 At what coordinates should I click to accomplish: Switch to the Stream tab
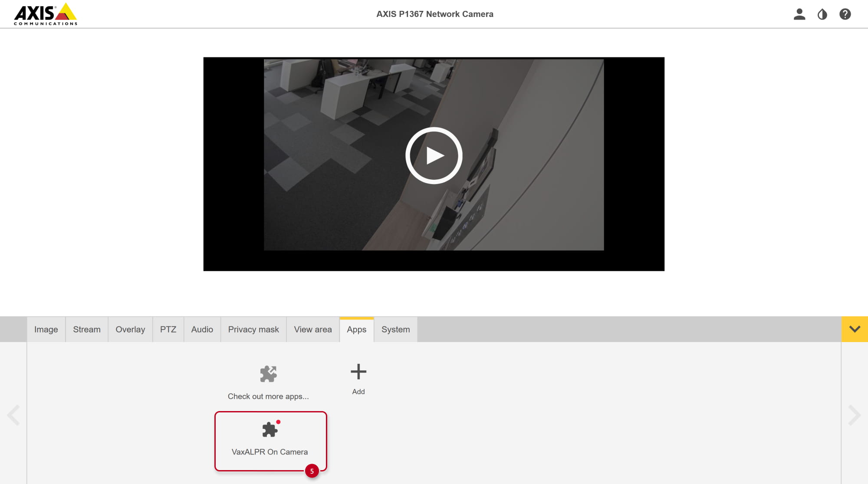(87, 329)
